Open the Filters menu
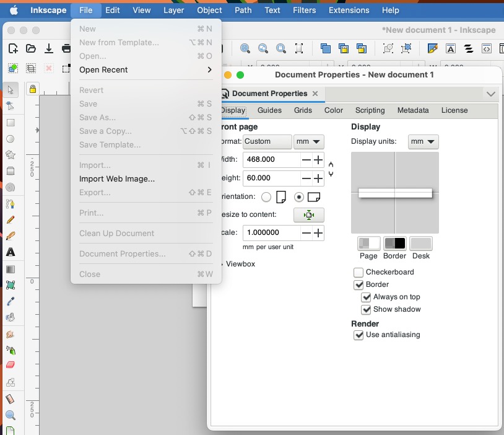The width and height of the screenshot is (504, 435). [x=304, y=11]
